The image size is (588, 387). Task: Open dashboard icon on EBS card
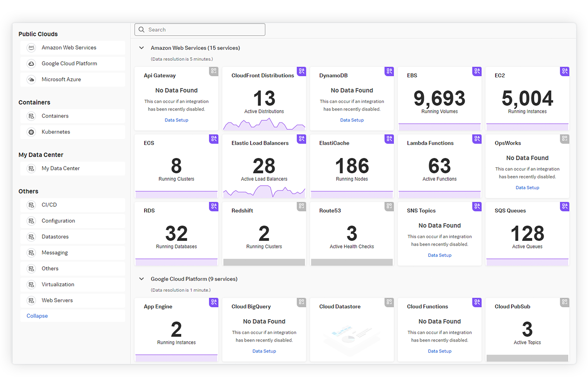click(x=477, y=71)
